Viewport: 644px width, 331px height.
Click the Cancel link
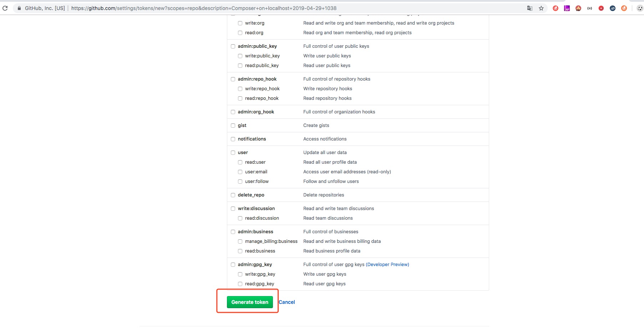point(286,302)
